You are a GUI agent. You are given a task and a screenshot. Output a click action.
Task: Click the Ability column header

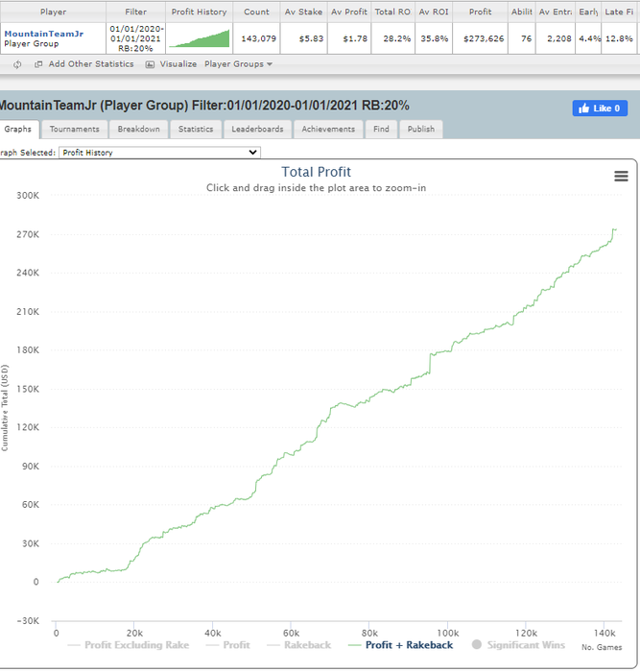[522, 12]
